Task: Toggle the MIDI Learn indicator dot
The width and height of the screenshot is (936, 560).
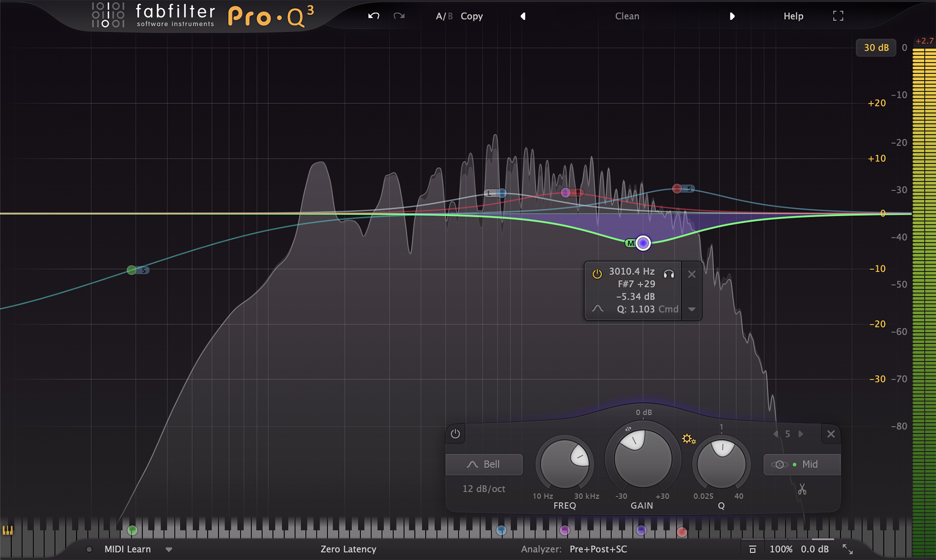Action: click(x=89, y=549)
